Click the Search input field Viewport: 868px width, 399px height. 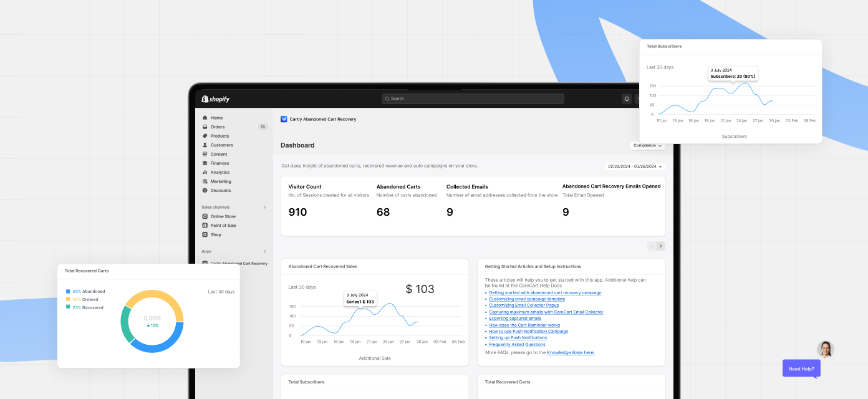[x=473, y=99]
